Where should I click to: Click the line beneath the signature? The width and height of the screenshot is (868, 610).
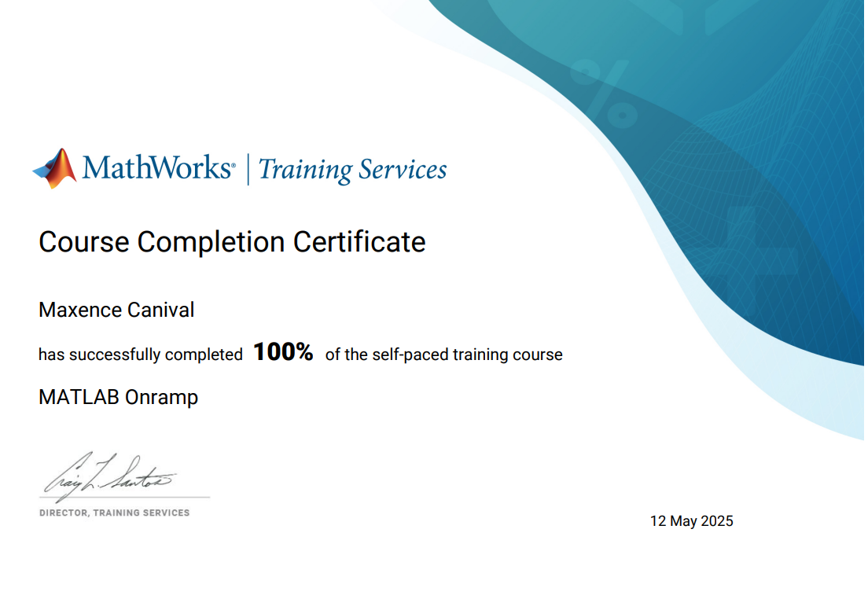[x=124, y=498]
